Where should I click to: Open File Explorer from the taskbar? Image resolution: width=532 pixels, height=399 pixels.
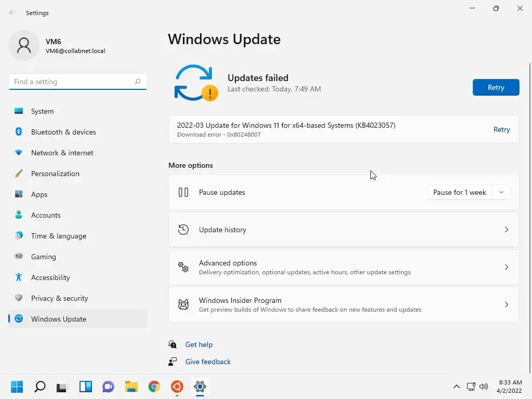click(x=131, y=387)
